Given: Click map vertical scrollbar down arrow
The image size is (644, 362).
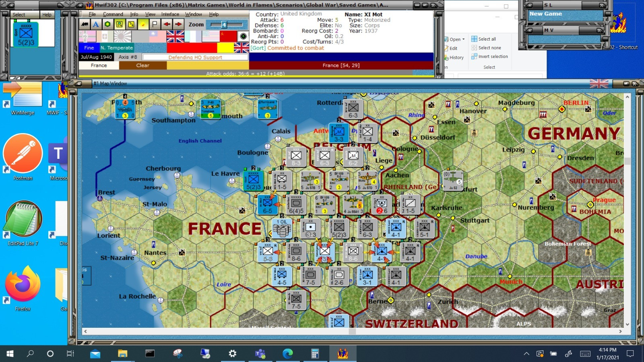Looking at the screenshot, I should click(x=627, y=324).
